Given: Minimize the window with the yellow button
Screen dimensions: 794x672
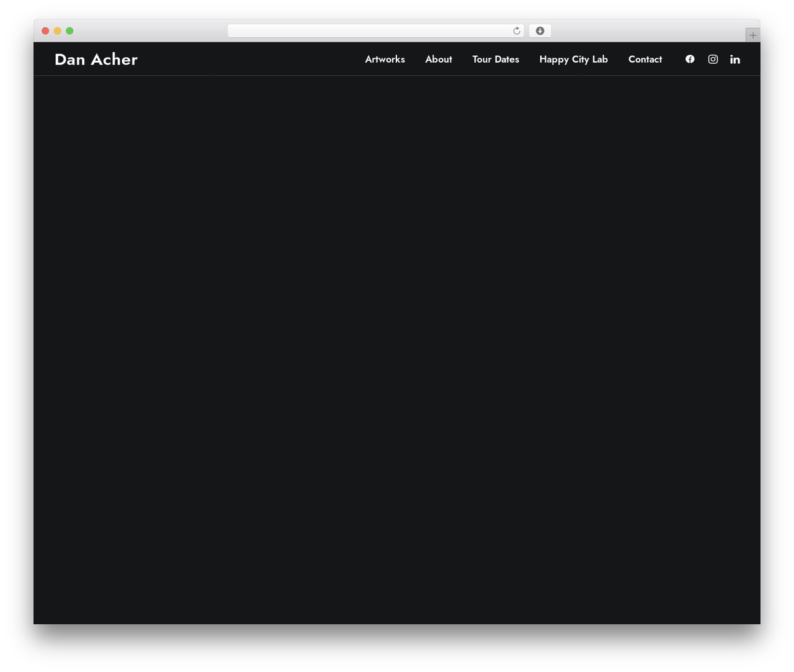Looking at the screenshot, I should 57,31.
